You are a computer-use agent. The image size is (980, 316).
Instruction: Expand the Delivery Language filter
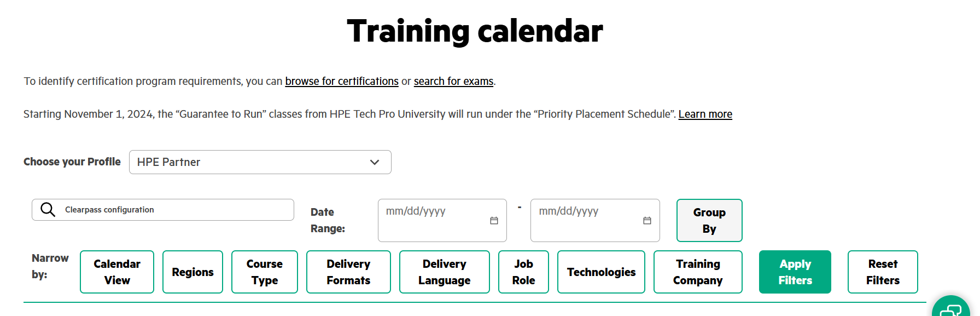coord(444,272)
